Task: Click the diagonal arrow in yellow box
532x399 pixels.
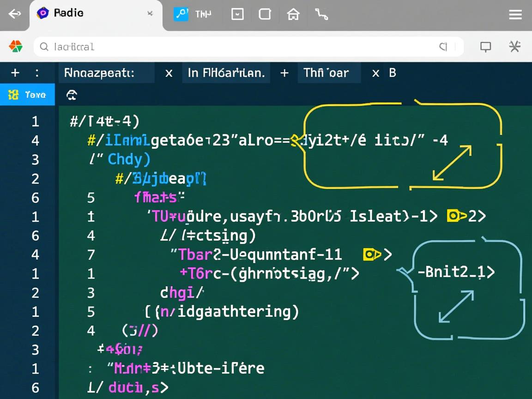Action: (x=452, y=163)
